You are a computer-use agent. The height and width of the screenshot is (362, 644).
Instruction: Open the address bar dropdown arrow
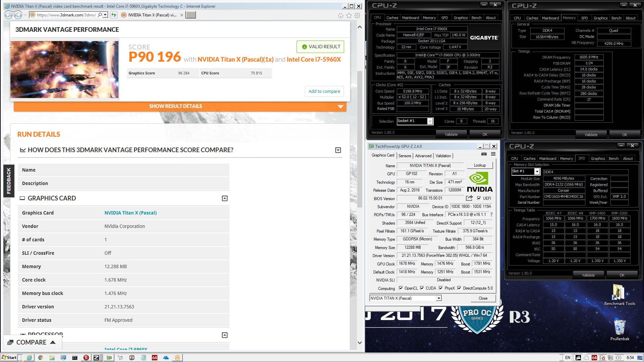(105, 15)
